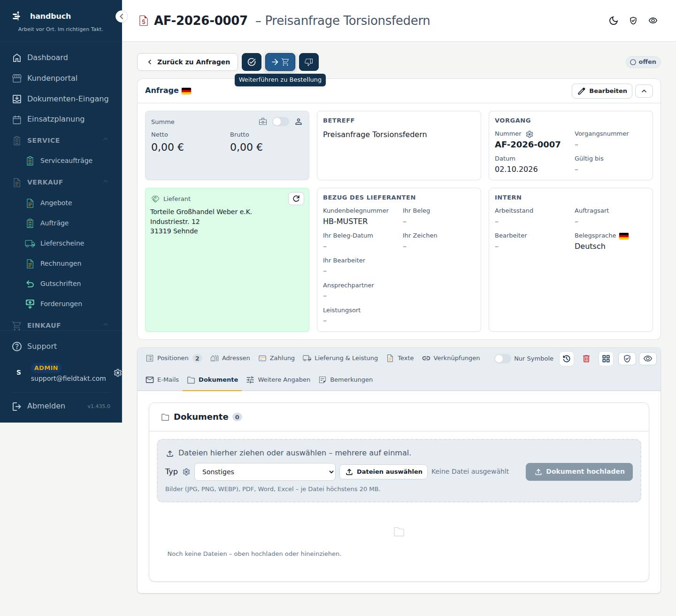Screen dimensions: 676x616
Task: Click the thumbs-down reject icon button
Action: (x=309, y=62)
